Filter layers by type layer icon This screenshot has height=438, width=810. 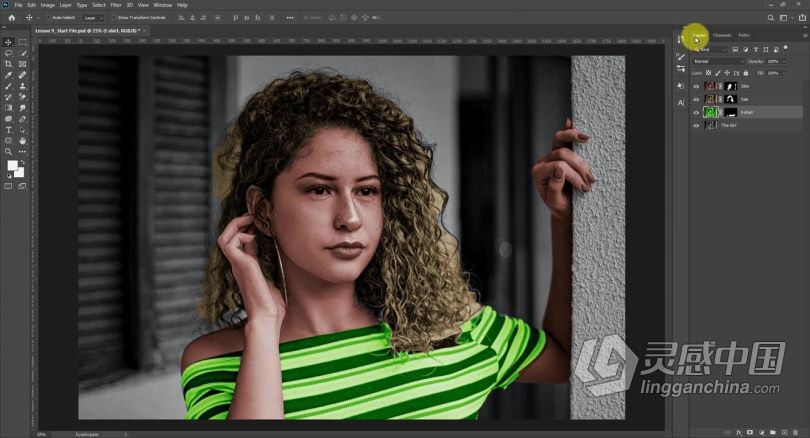[756, 50]
